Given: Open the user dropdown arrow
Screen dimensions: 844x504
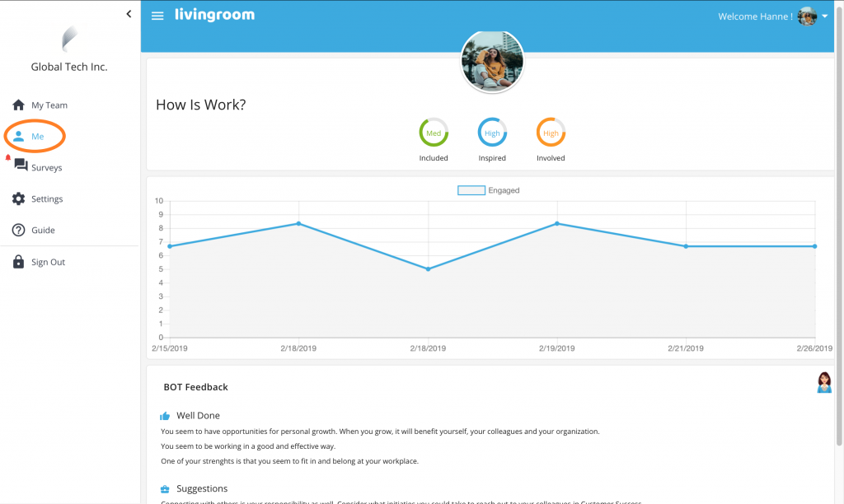Looking at the screenshot, I should coord(824,16).
